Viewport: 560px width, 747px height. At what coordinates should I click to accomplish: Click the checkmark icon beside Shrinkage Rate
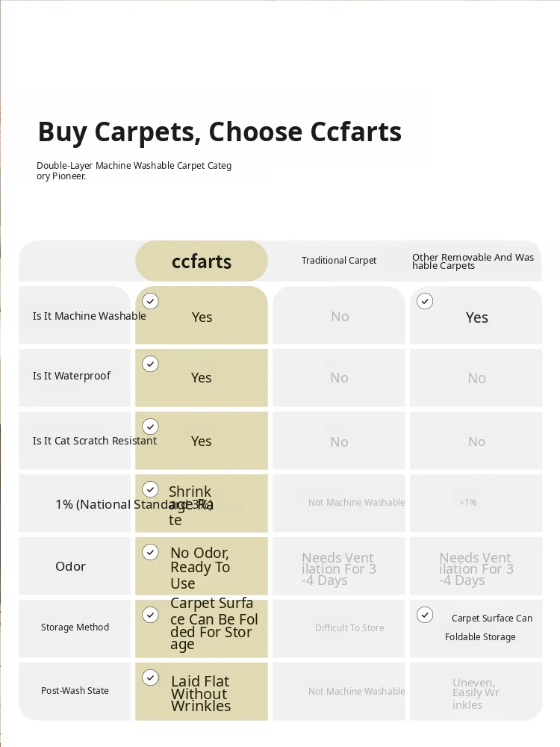pyautogui.click(x=151, y=489)
